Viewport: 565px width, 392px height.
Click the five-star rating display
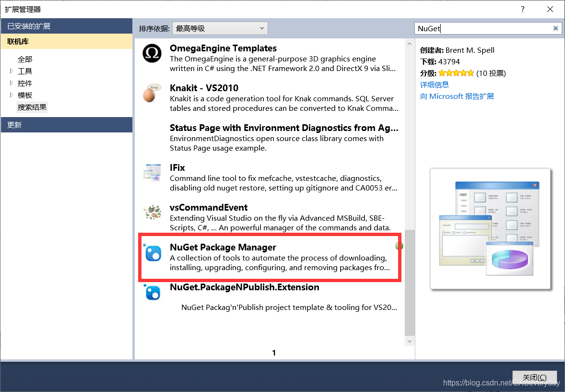click(x=456, y=73)
